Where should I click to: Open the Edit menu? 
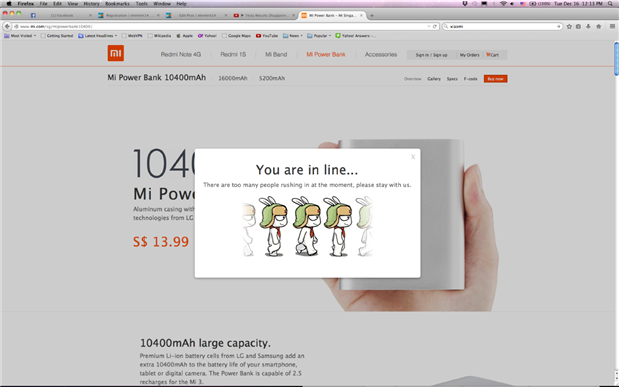coord(57,4)
